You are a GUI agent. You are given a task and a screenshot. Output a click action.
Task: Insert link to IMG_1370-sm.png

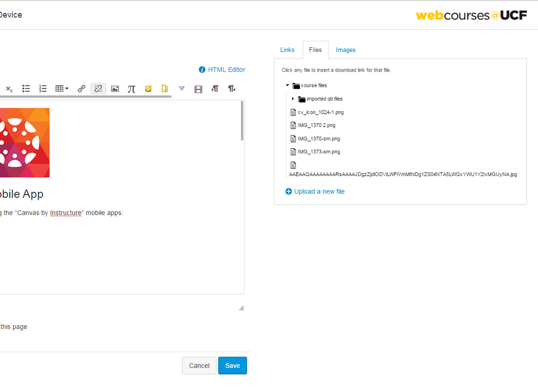pos(319,138)
